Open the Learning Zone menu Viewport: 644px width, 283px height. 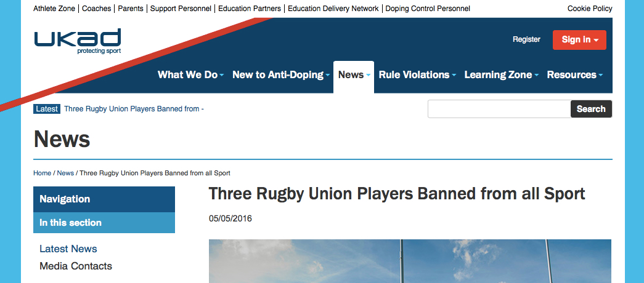click(501, 75)
